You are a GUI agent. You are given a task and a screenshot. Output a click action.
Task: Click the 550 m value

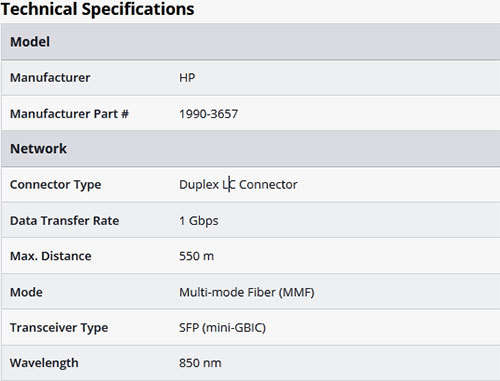pyautogui.click(x=196, y=256)
